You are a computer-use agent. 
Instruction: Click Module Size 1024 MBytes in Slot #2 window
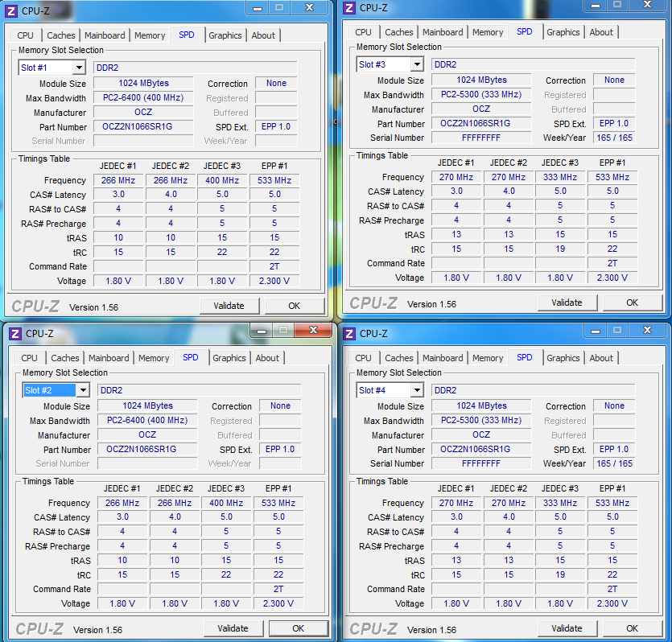tap(147, 405)
